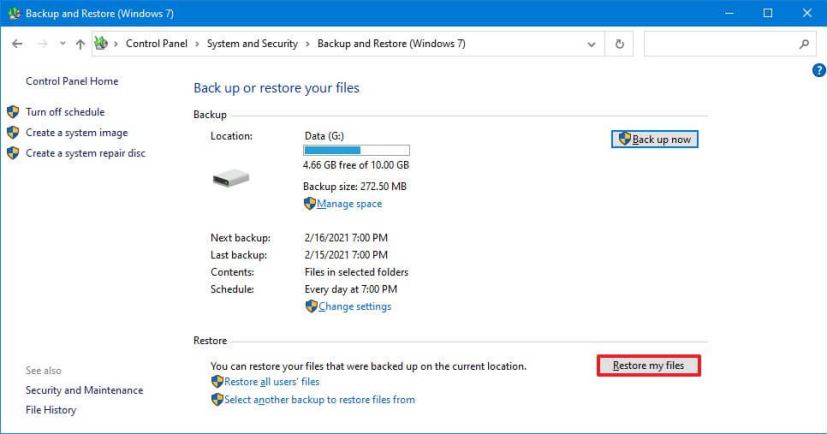Screen dimensions: 827x434
Task: Click Turn off schedule link
Action: pos(65,112)
